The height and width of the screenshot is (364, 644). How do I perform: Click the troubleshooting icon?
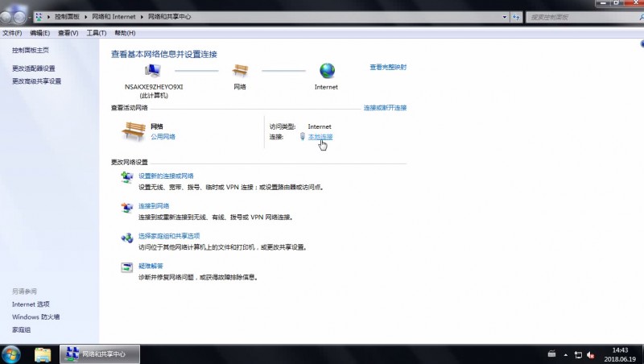(127, 267)
